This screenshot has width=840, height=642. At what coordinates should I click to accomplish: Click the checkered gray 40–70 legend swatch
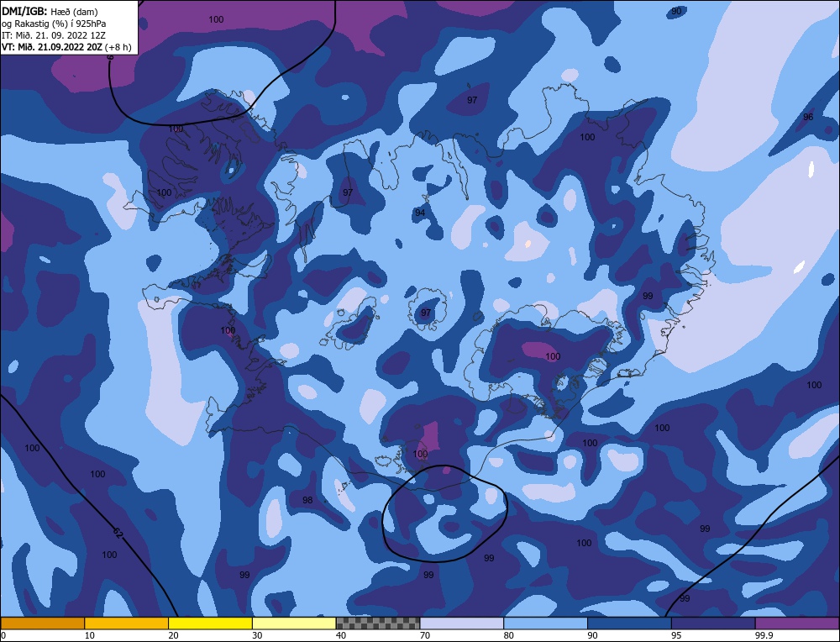pyautogui.click(x=378, y=623)
